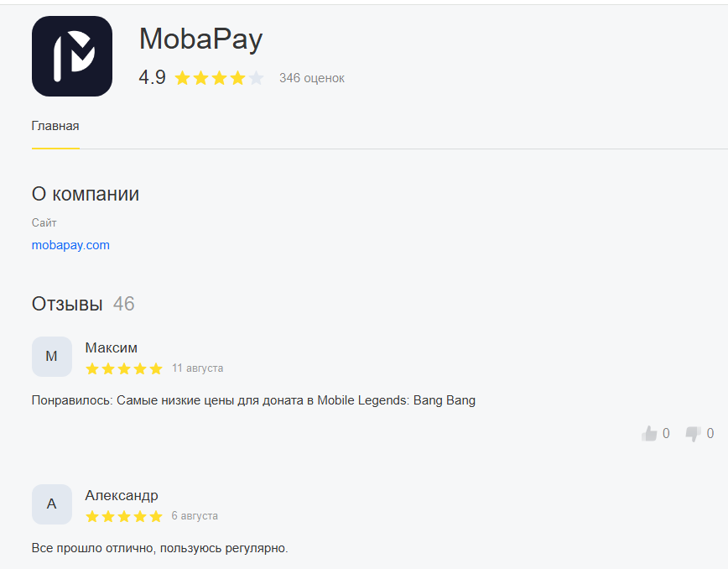Click Максим's review text about Mobile Legends
Screen dimensions: 728x569
(x=253, y=400)
